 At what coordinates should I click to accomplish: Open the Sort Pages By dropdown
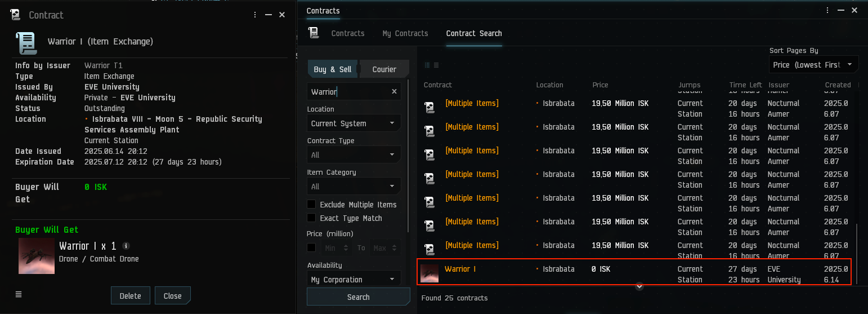point(813,65)
